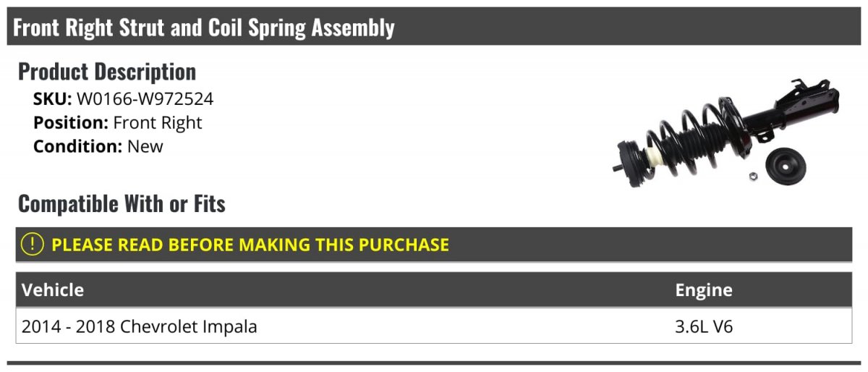The height and width of the screenshot is (372, 868).
Task: Click the Engine column header
Action: 704,290
